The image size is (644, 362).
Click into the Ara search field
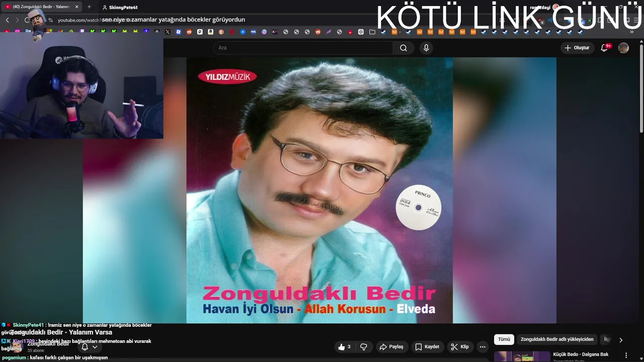[x=303, y=48]
